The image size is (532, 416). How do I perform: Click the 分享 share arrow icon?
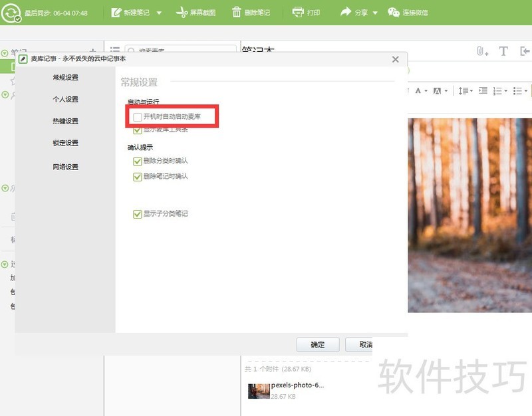(x=346, y=12)
